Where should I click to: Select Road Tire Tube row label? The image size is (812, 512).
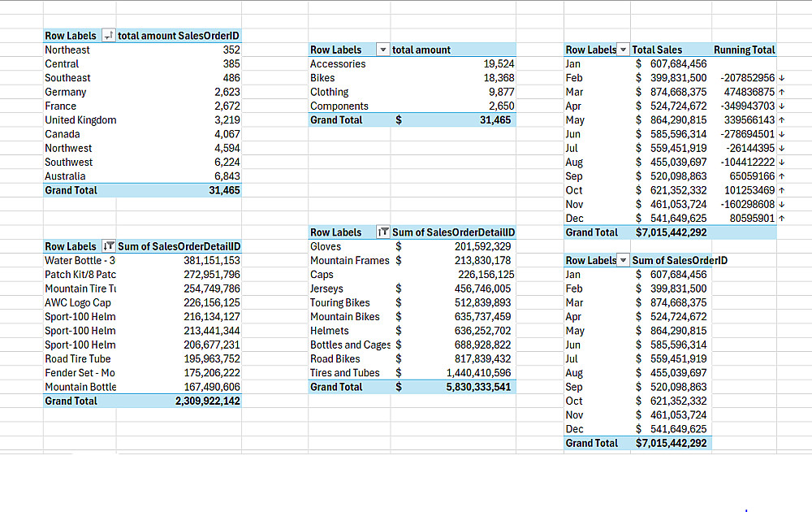[x=78, y=358]
